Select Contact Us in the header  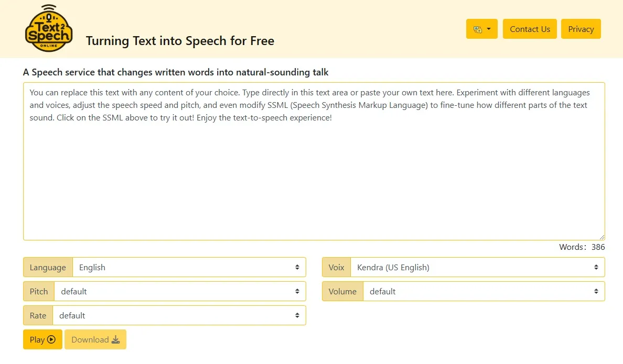[x=530, y=29]
